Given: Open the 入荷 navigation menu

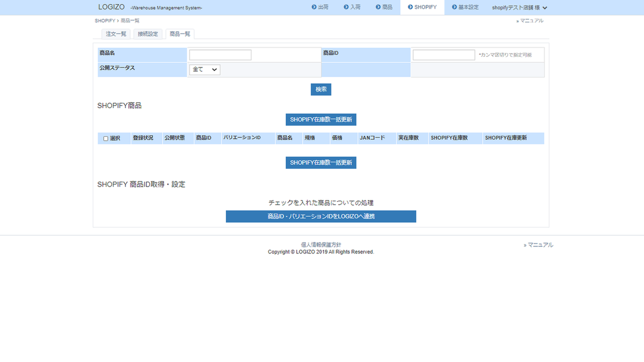Looking at the screenshot, I should pyautogui.click(x=352, y=7).
